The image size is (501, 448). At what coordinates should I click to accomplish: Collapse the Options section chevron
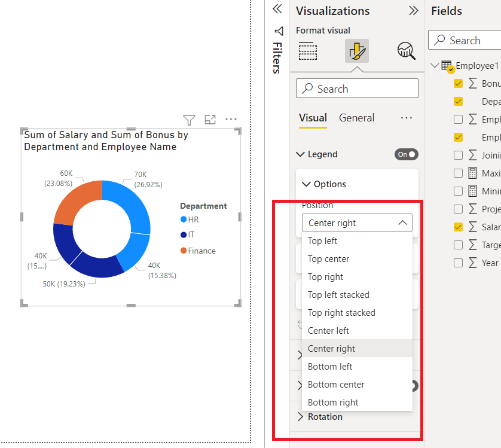point(306,184)
